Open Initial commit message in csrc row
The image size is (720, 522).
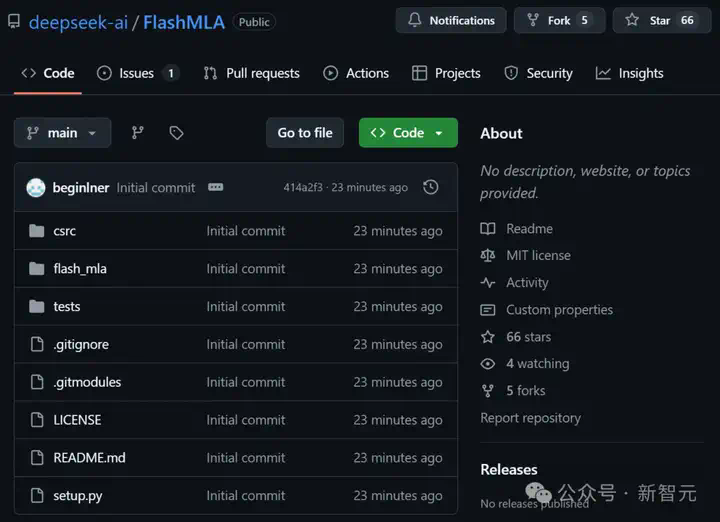pos(246,231)
